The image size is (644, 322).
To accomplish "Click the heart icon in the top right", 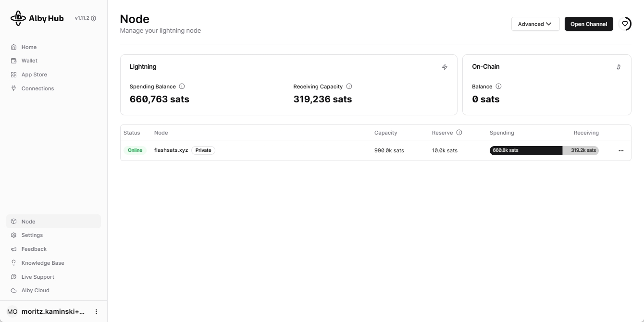I will click(625, 24).
